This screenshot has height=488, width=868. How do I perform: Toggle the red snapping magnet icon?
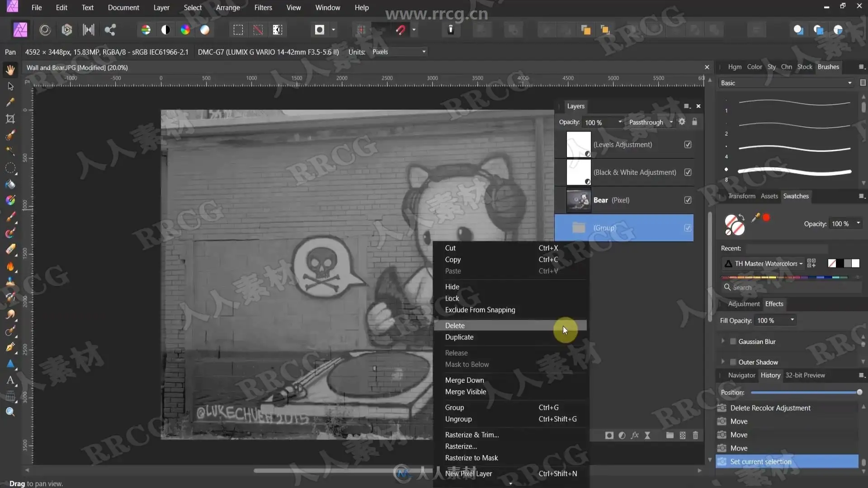pos(401,30)
